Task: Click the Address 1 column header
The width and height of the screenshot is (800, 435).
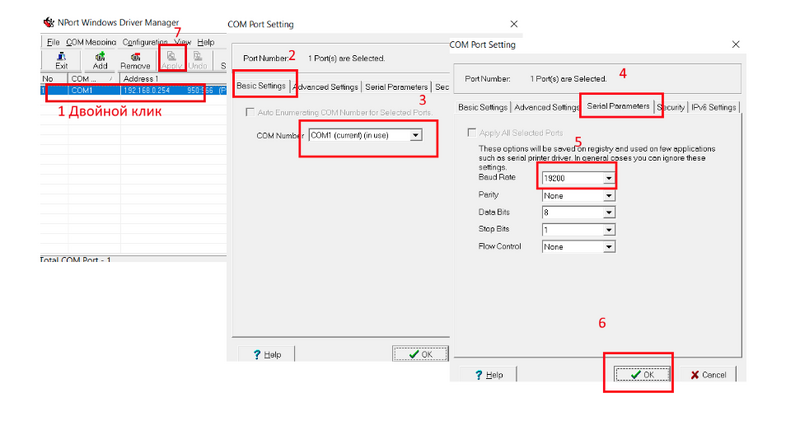Action: (x=173, y=79)
